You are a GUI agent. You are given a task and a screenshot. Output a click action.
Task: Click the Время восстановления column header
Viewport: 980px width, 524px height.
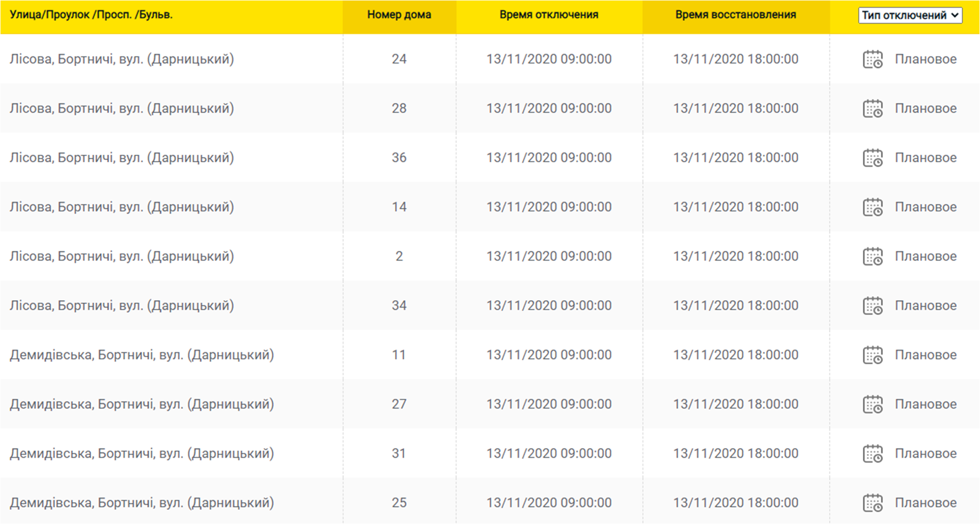pos(736,15)
